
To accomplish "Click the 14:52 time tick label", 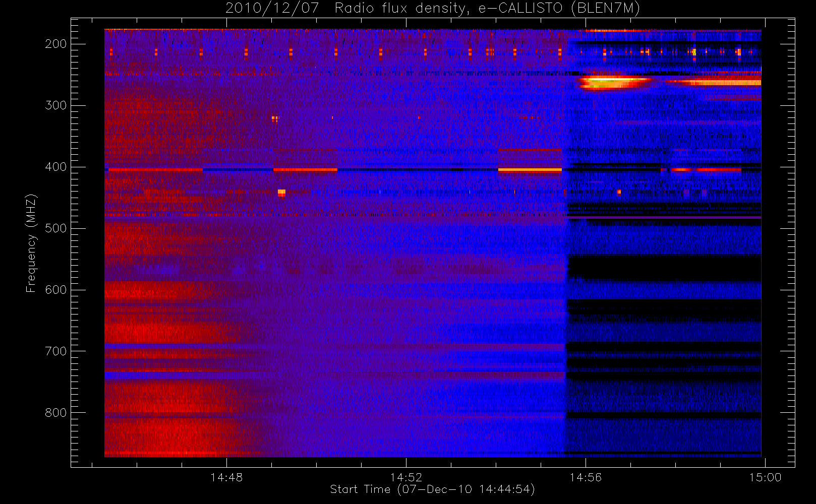I will (406, 477).
